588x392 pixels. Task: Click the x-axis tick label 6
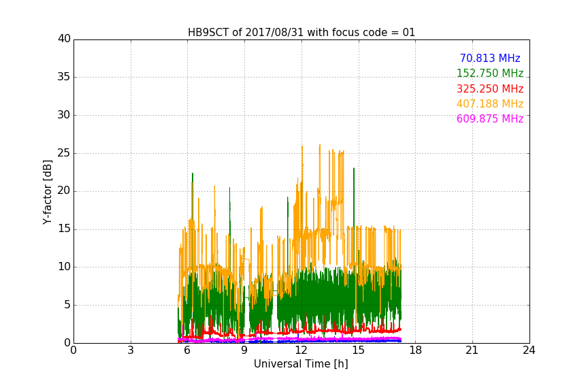(x=187, y=350)
